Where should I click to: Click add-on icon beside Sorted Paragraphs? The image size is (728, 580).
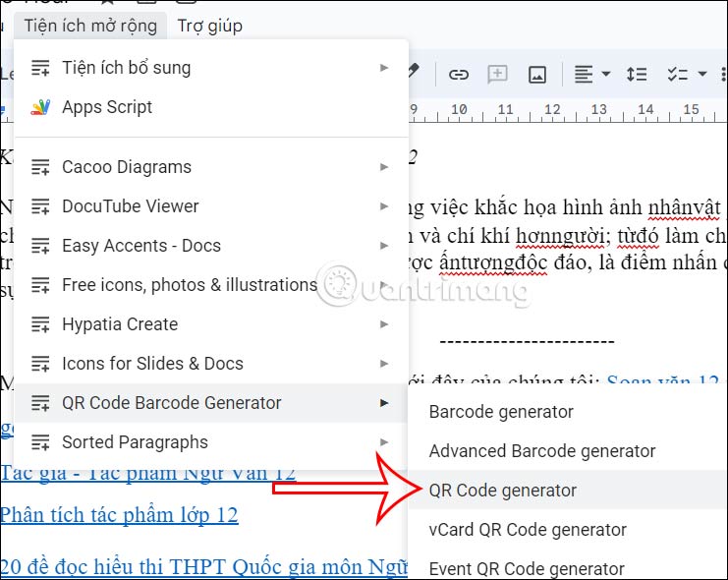click(40, 442)
